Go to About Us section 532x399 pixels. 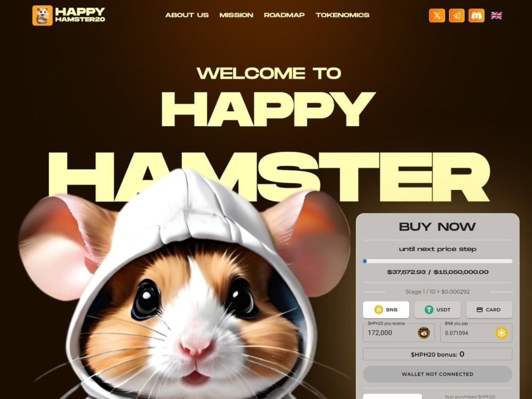tap(187, 15)
